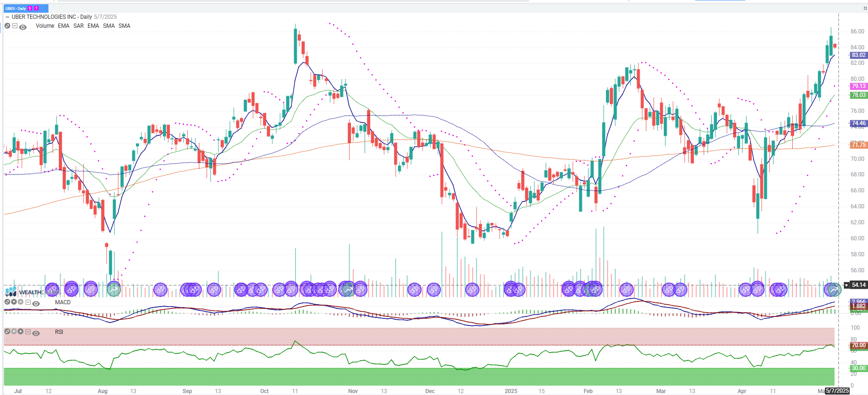
Task: Click the EMA label just after SAR
Action: (93, 26)
